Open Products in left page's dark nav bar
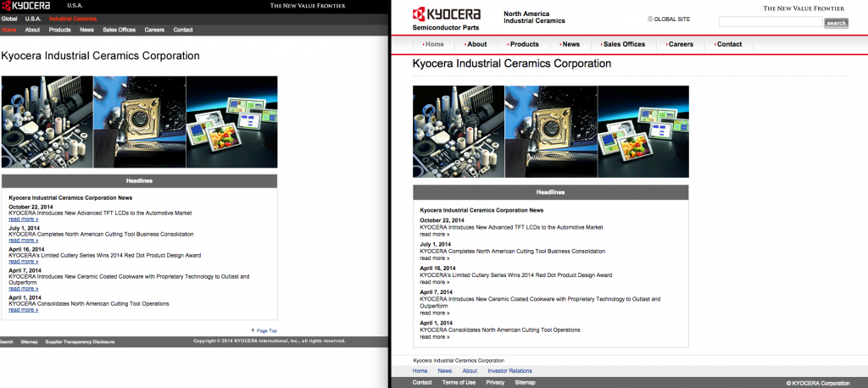This screenshot has height=388, width=868. [x=60, y=30]
